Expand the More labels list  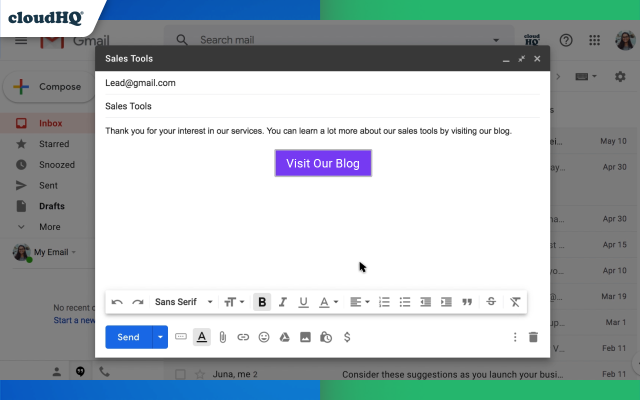48,227
